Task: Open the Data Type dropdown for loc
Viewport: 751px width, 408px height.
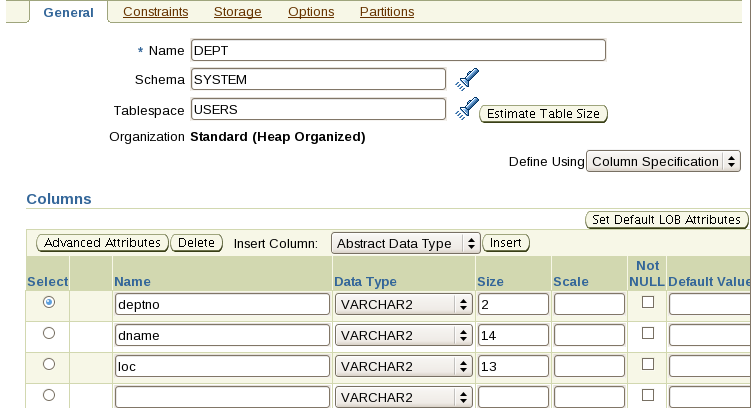Action: pyautogui.click(x=404, y=367)
